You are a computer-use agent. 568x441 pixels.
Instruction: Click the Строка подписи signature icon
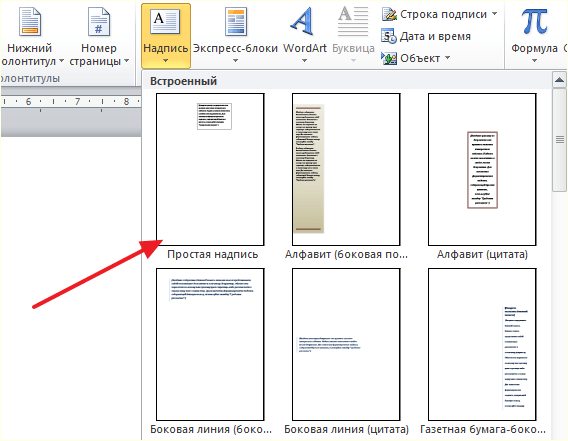click(389, 14)
